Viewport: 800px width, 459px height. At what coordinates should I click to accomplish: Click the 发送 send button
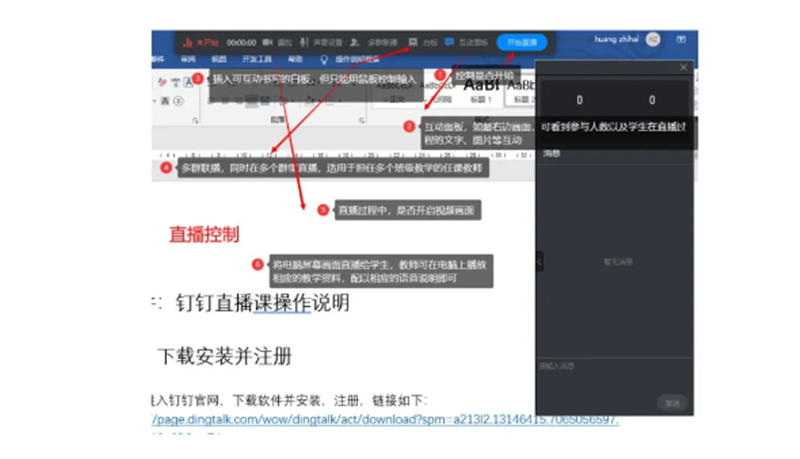pyautogui.click(x=672, y=403)
